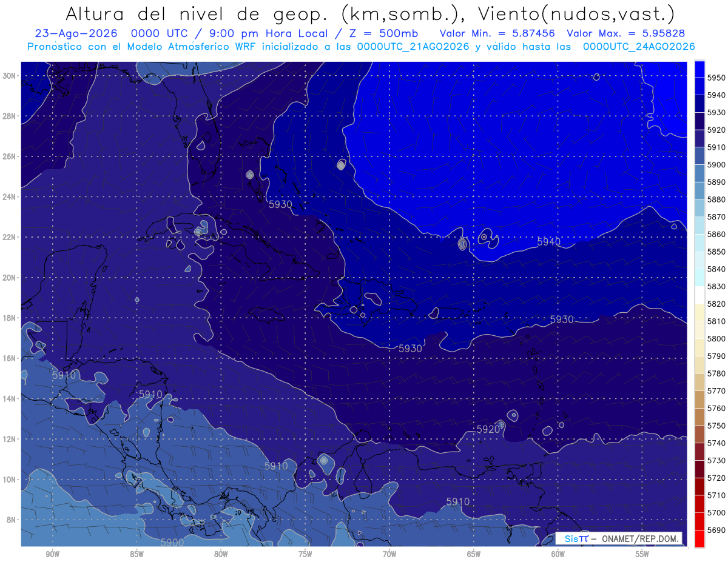Click the brightest blue legend swatch above 5950
The height and width of the screenshot is (562, 728).
pos(699,69)
